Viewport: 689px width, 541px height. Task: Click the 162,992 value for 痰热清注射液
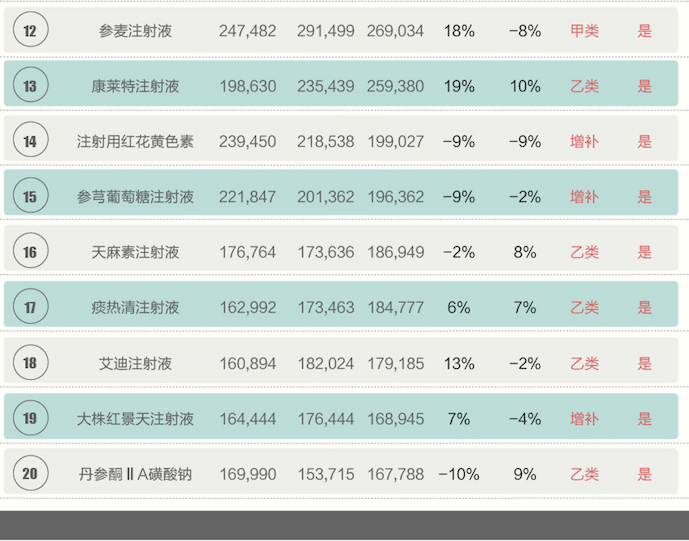tap(248, 307)
